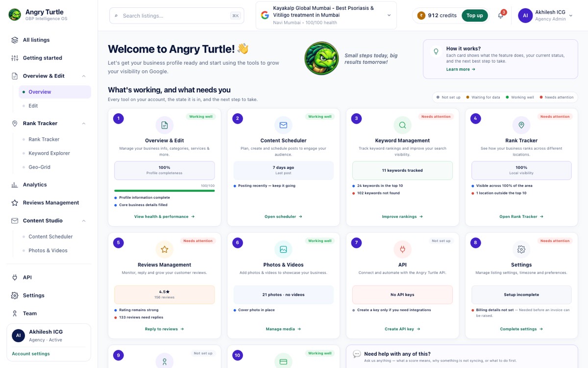Click the Learn more link
The height and width of the screenshot is (368, 588).
pos(461,70)
